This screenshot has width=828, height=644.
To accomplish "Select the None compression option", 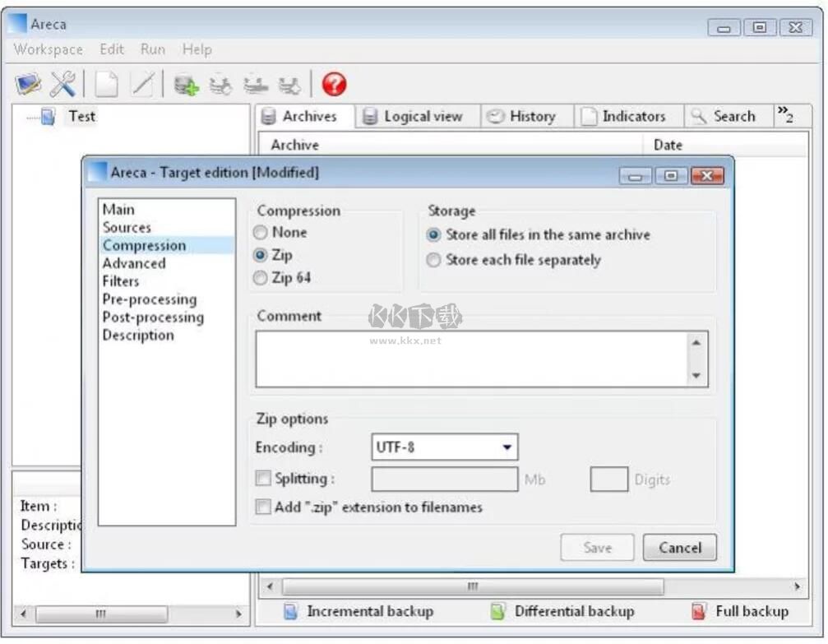I will (x=260, y=233).
